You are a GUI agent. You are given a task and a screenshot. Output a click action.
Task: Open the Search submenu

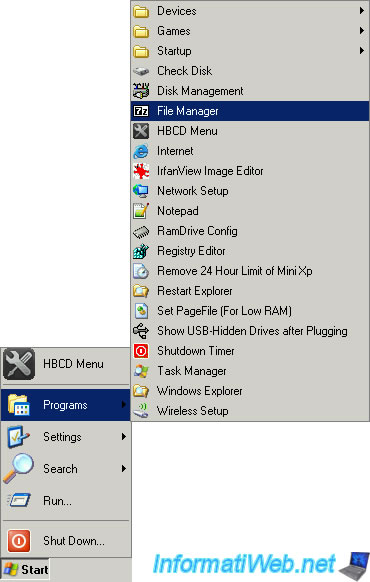(66, 469)
